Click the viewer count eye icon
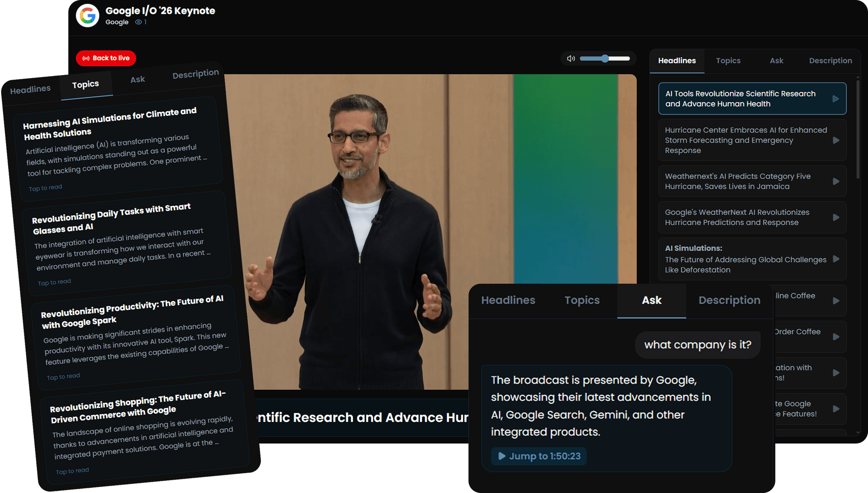This screenshot has height=493, width=868. point(138,22)
